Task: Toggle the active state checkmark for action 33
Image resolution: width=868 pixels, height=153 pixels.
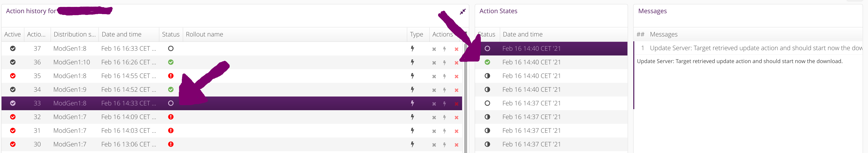Action: tap(12, 103)
